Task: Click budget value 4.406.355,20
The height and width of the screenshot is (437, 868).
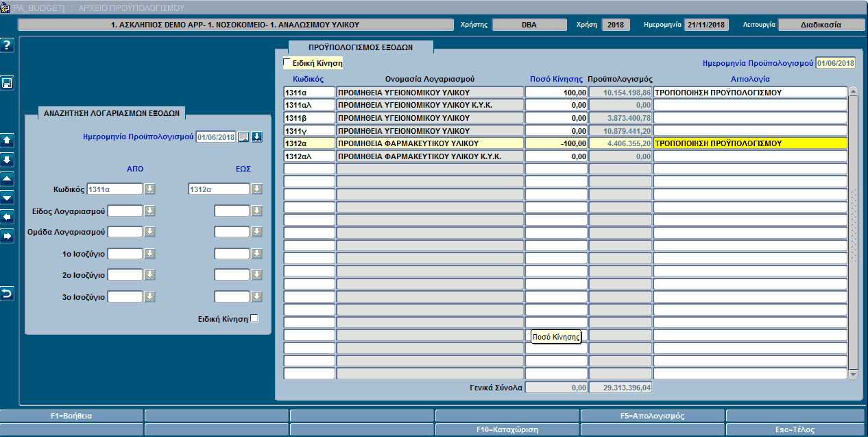Action: 620,143
